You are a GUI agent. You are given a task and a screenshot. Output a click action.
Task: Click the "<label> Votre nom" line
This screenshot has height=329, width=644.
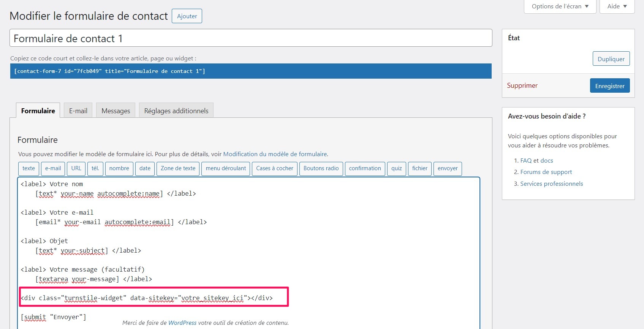[x=52, y=184]
